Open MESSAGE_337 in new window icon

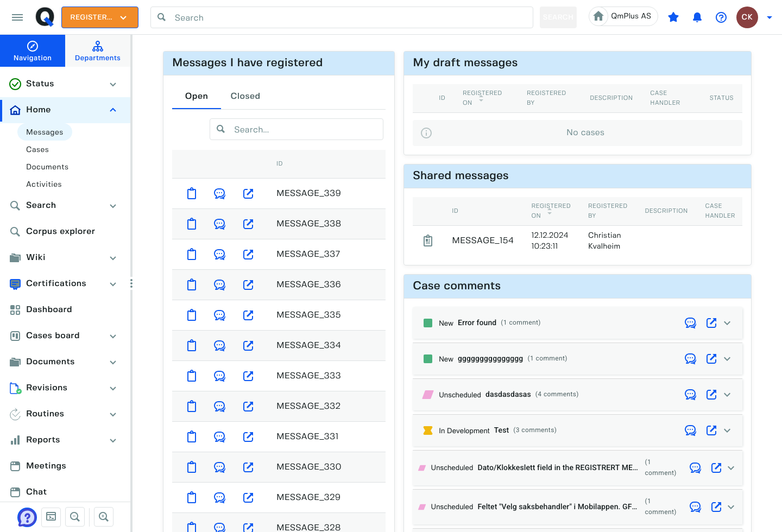pyautogui.click(x=248, y=254)
